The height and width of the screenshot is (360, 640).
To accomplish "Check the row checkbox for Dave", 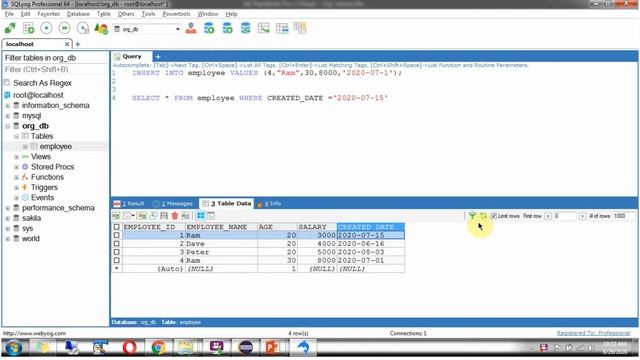I will (x=117, y=244).
